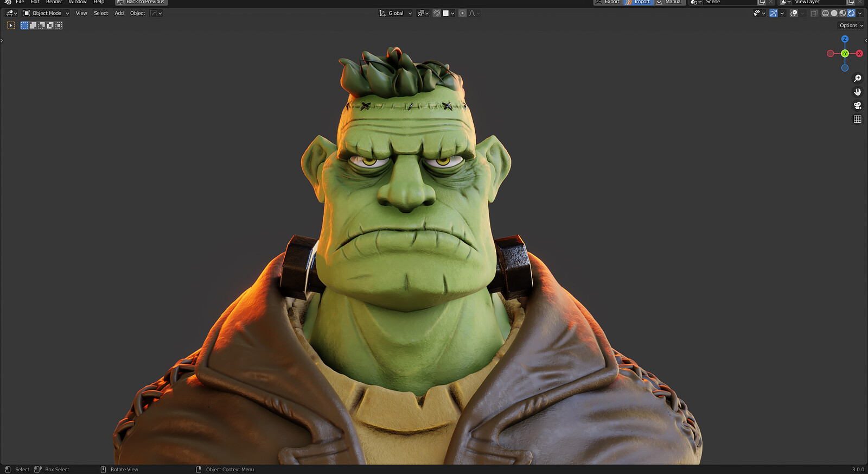Image resolution: width=868 pixels, height=474 pixels.
Task: Open the viewport Object menu
Action: tap(138, 13)
